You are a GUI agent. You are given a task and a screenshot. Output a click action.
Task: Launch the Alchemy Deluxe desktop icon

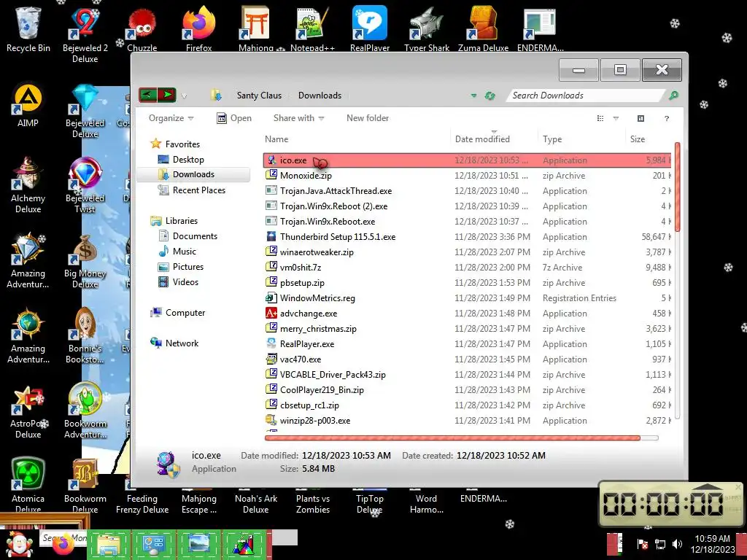pos(28,184)
